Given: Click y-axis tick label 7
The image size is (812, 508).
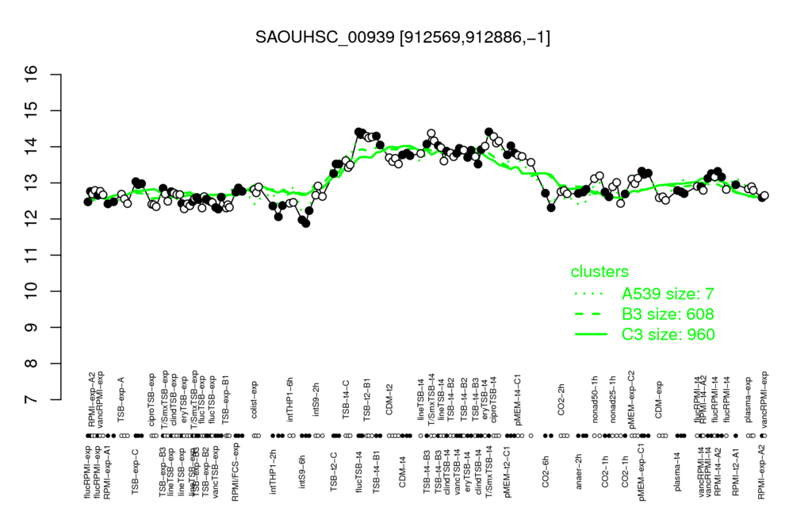Looking at the screenshot, I should pyautogui.click(x=32, y=400).
